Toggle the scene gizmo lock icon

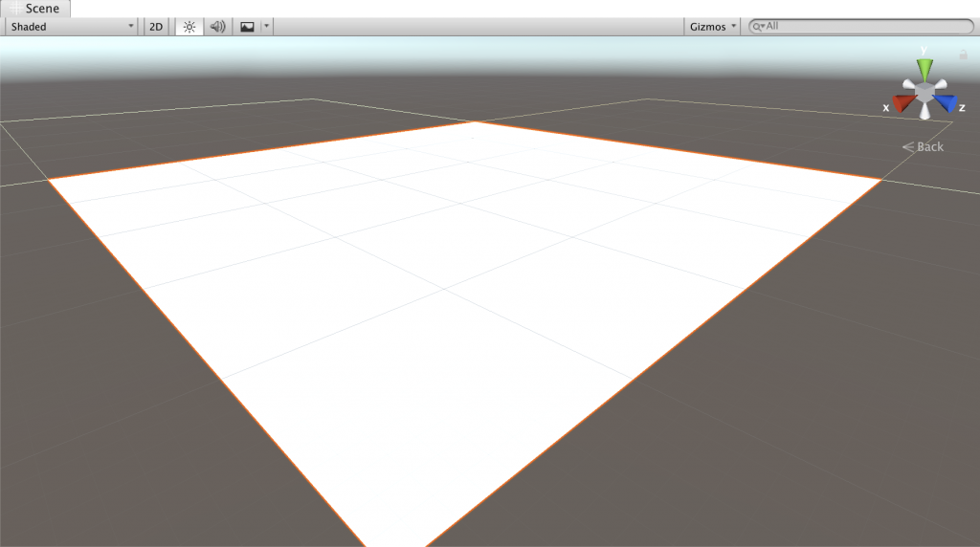(964, 55)
